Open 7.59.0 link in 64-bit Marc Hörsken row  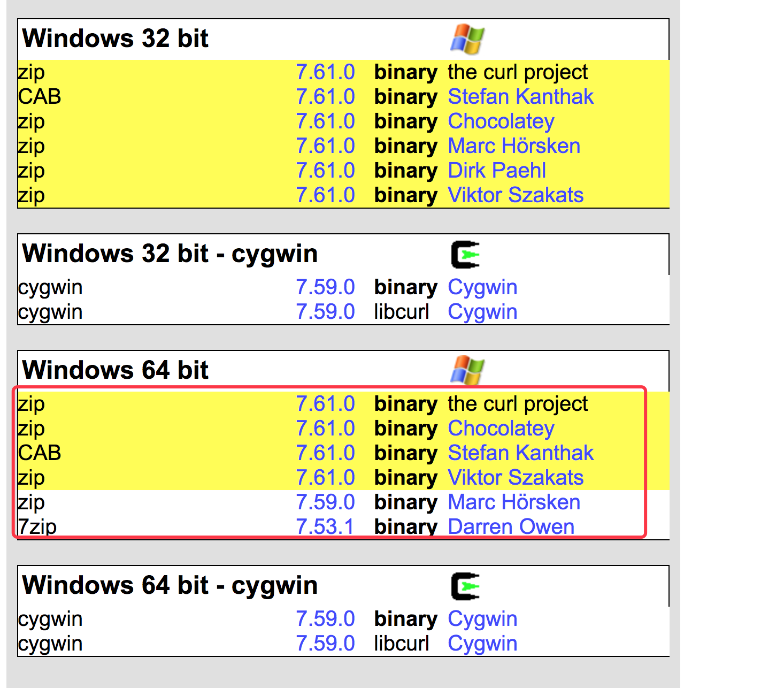pos(326,502)
